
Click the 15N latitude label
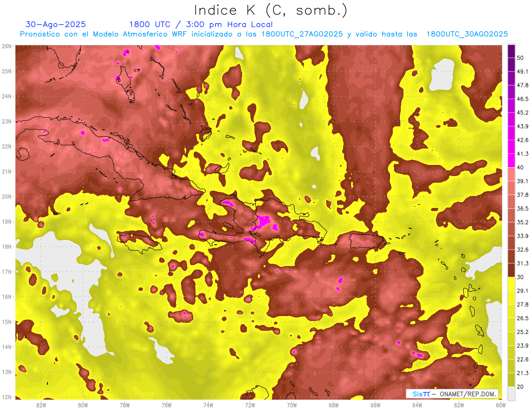(7, 322)
